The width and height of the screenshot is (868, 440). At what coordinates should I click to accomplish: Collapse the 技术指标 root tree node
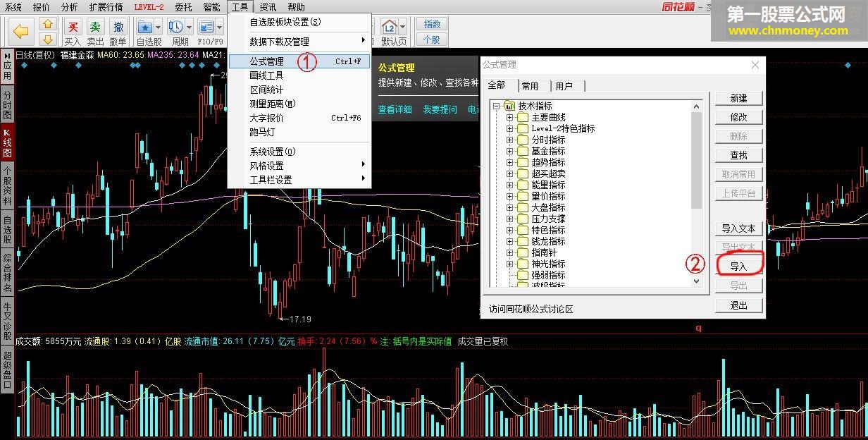pyautogui.click(x=497, y=106)
